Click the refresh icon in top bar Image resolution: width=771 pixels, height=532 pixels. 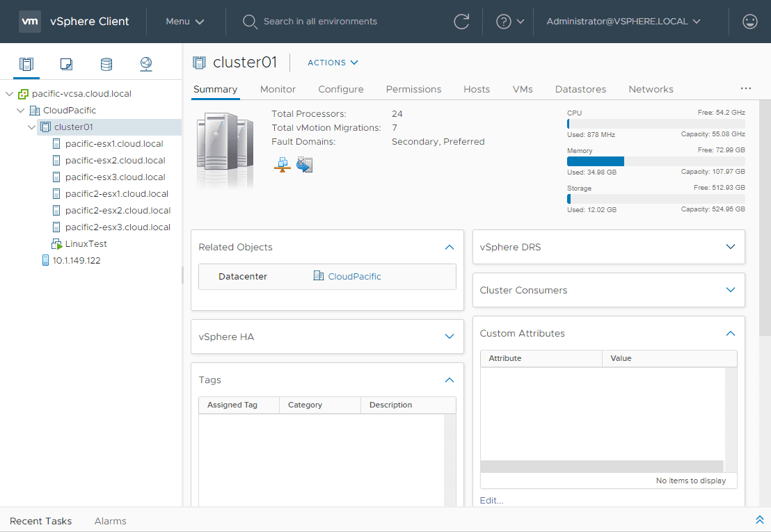click(461, 22)
